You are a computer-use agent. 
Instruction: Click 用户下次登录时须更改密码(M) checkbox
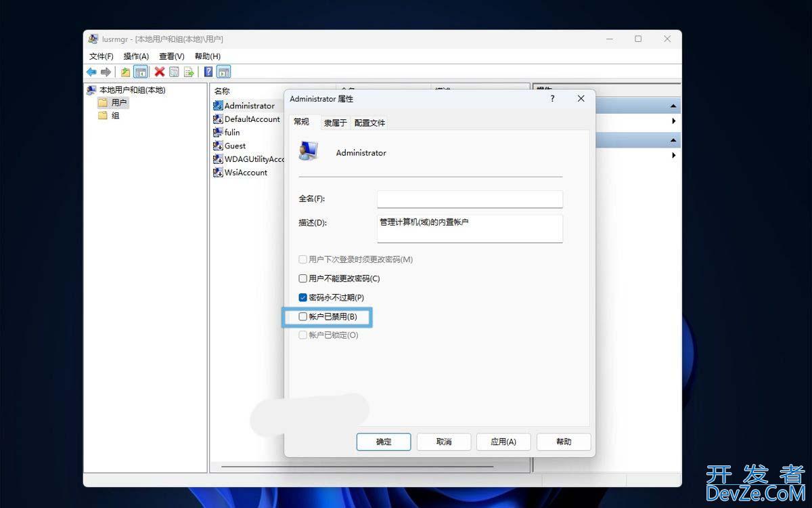tap(302, 259)
